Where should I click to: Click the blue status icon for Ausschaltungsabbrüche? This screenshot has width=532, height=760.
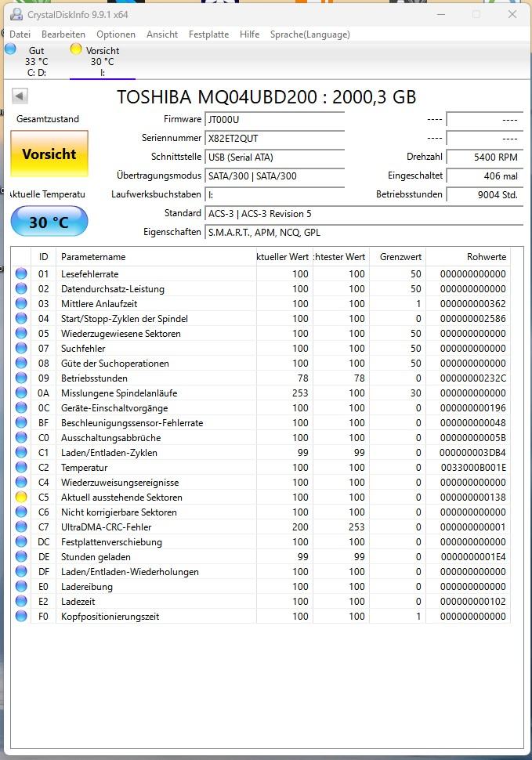(21, 437)
